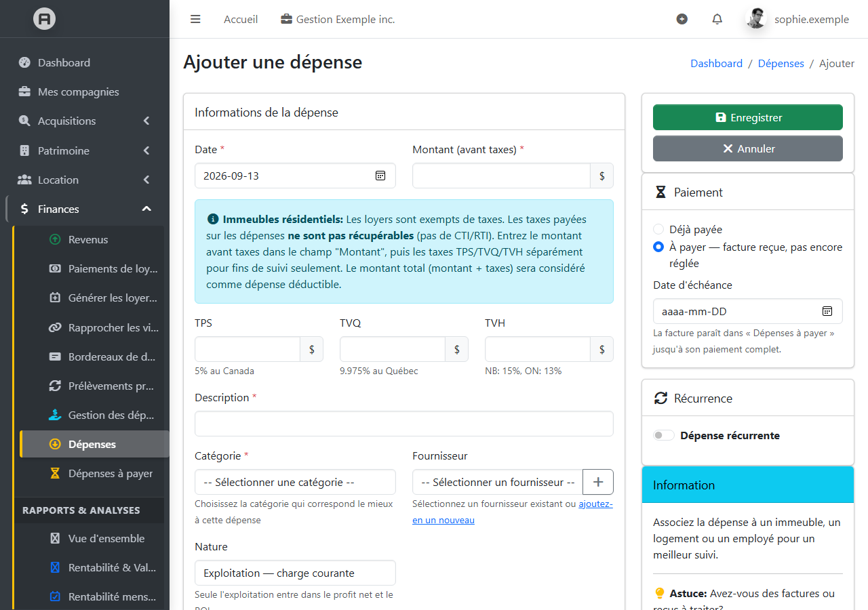Viewport: 868px width, 610px height.
Task: Open the notifications bell icon
Action: 717,19
